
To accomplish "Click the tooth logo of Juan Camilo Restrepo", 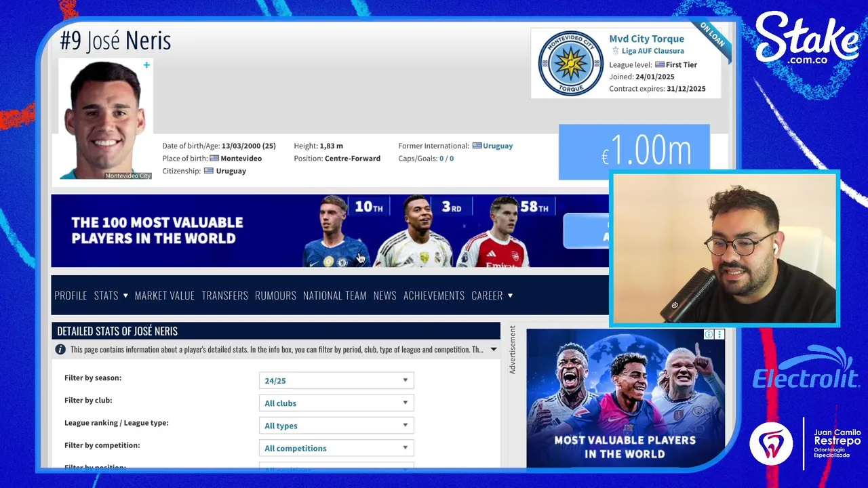I will click(771, 443).
